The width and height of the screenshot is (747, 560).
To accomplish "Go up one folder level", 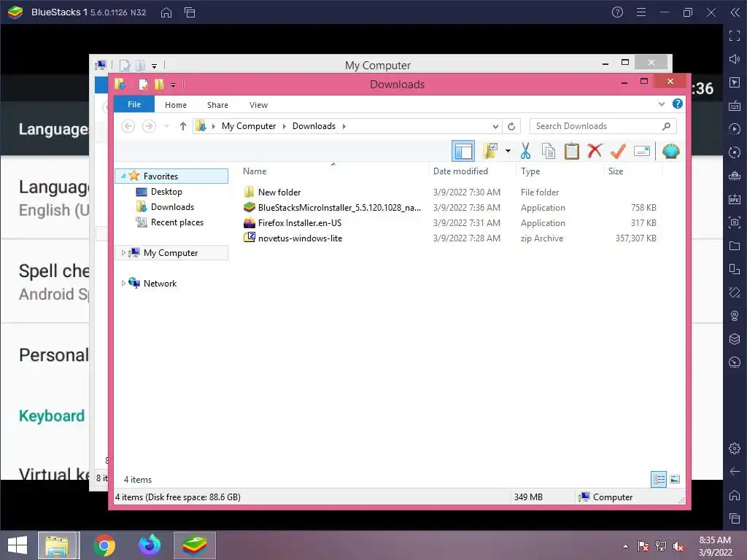I will (x=183, y=126).
